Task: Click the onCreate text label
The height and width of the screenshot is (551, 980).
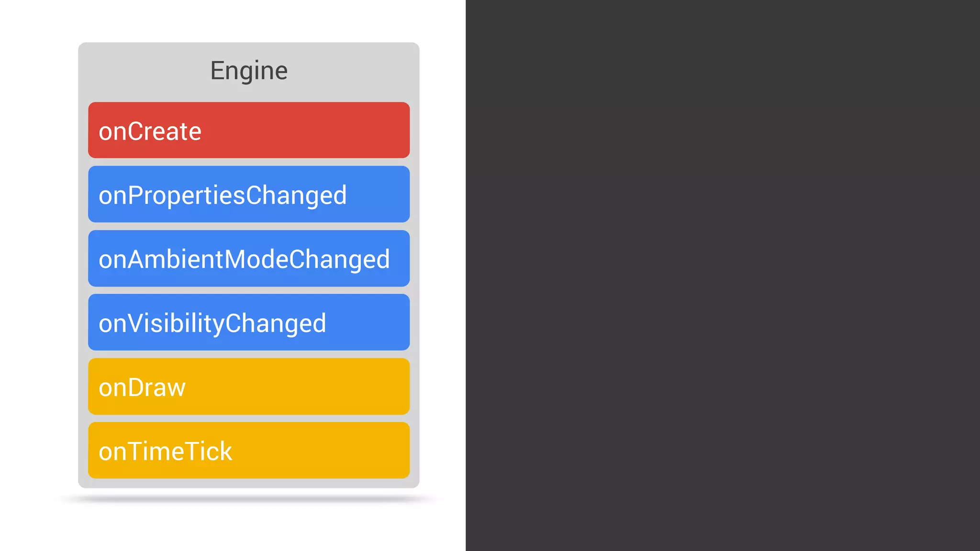Action: (150, 132)
